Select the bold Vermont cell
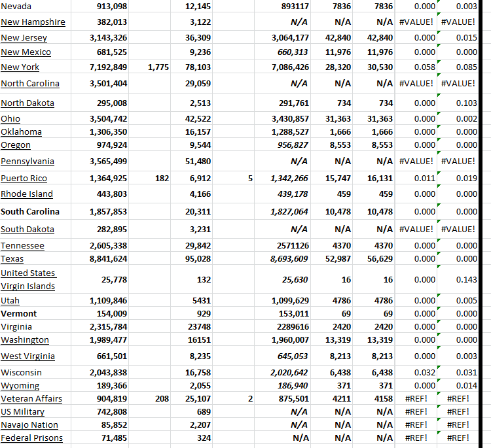This screenshot has width=491, height=448. (x=35, y=313)
